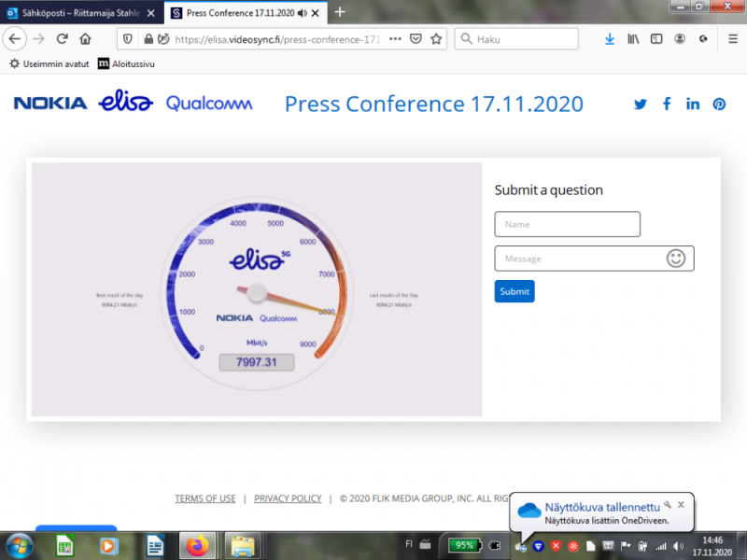Click the Nokia logo in the header
Viewport: 747px width, 560px height.
(50, 103)
